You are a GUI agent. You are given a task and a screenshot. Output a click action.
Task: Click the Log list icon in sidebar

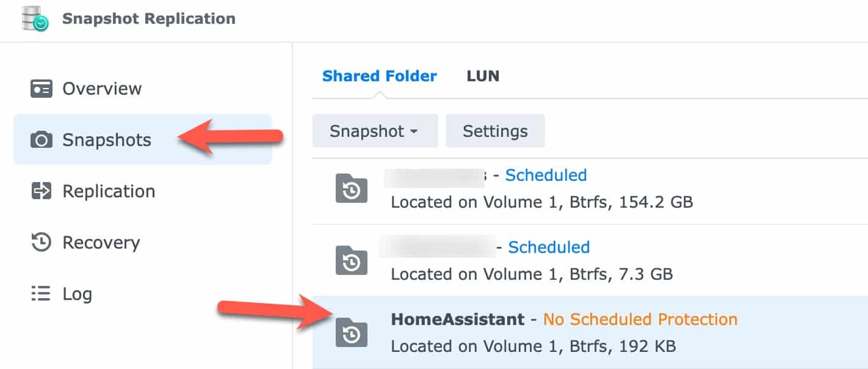pos(42,294)
